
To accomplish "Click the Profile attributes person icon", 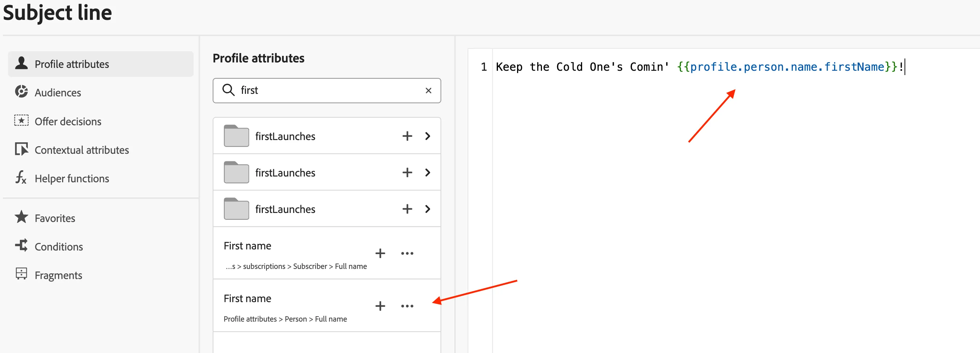I will (21, 63).
